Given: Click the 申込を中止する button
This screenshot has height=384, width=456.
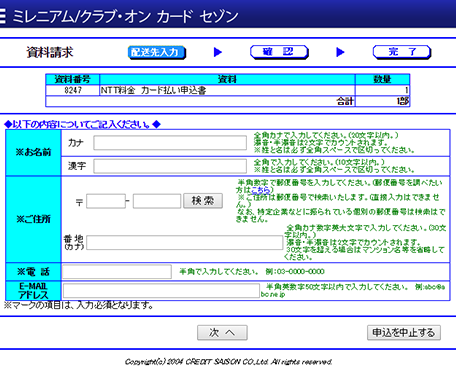Looking at the screenshot, I should click(404, 333).
